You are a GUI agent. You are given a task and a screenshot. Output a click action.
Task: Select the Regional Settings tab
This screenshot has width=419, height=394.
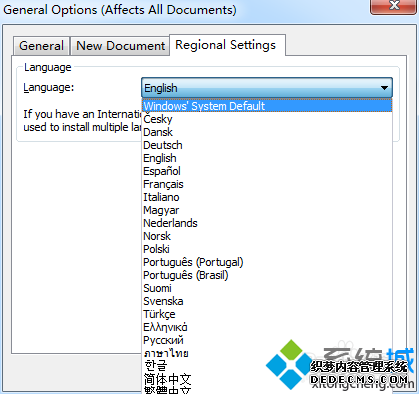point(227,45)
